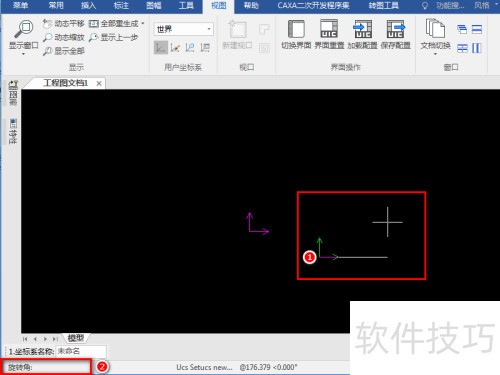The width and height of the screenshot is (500, 375).
Task: Expand the 全部重生成 dropdown arrow
Action: pyautogui.click(x=143, y=23)
